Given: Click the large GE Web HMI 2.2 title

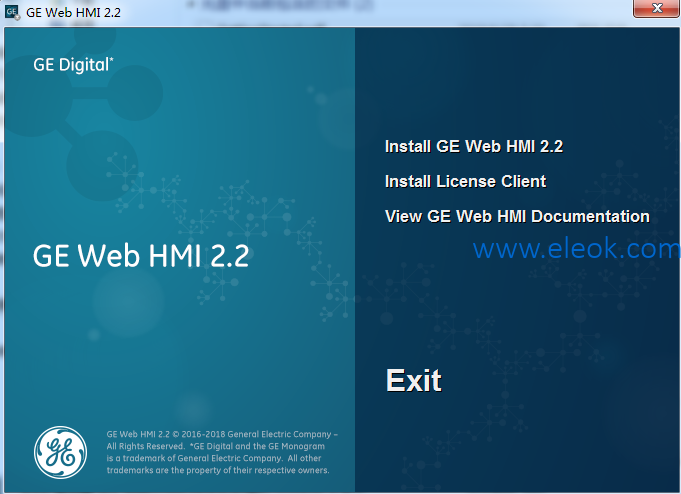Looking at the screenshot, I should tap(141, 255).
